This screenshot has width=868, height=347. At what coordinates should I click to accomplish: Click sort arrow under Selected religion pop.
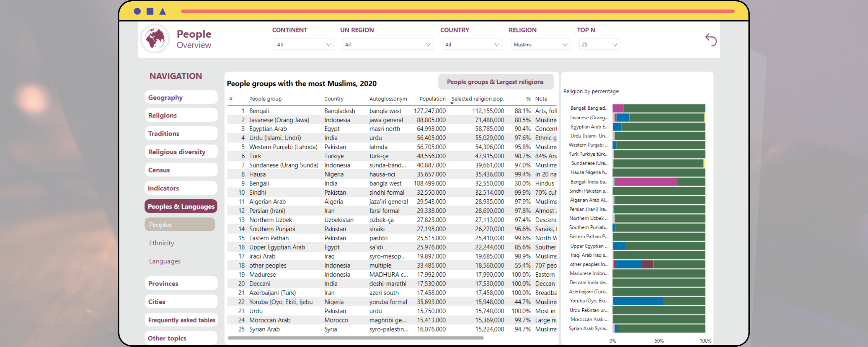[x=452, y=103]
